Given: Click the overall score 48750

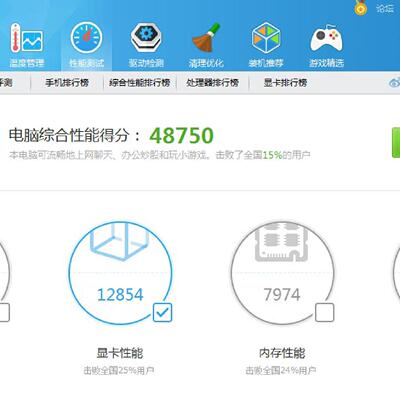Looking at the screenshot, I should (181, 135).
